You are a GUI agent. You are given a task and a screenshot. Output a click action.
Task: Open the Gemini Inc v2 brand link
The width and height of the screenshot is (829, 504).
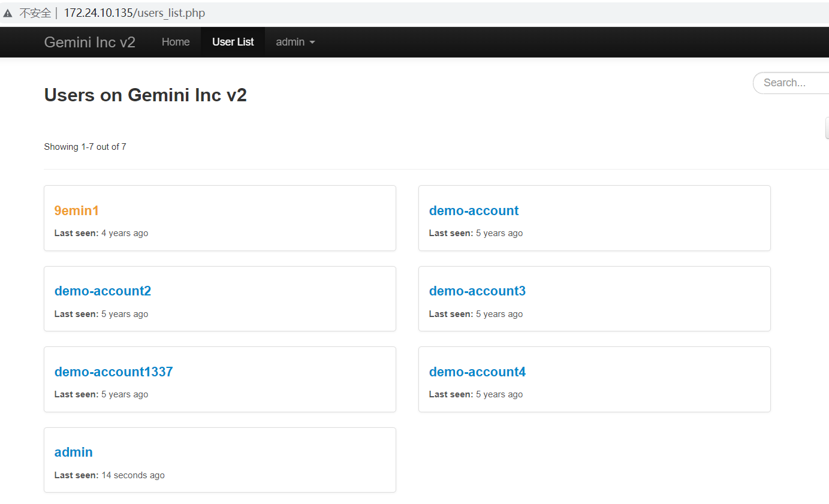[x=90, y=42]
